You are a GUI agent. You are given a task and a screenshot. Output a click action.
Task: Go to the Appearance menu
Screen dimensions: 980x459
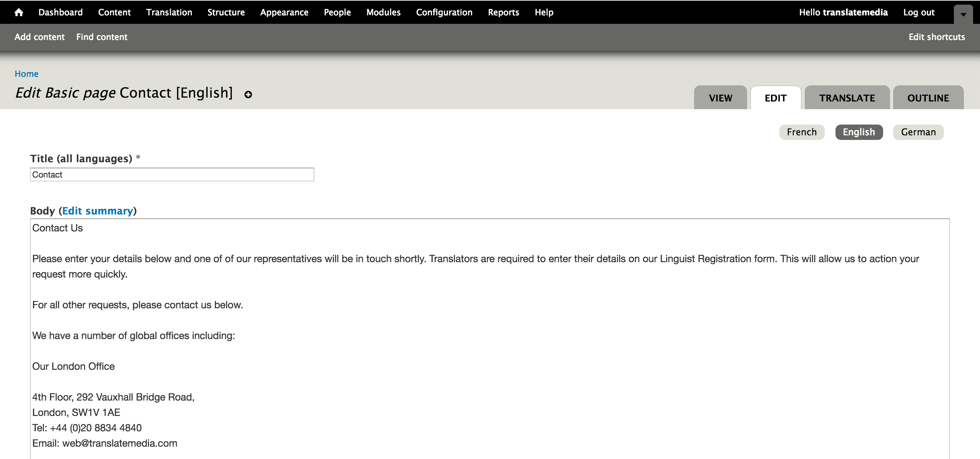pyautogui.click(x=284, y=12)
